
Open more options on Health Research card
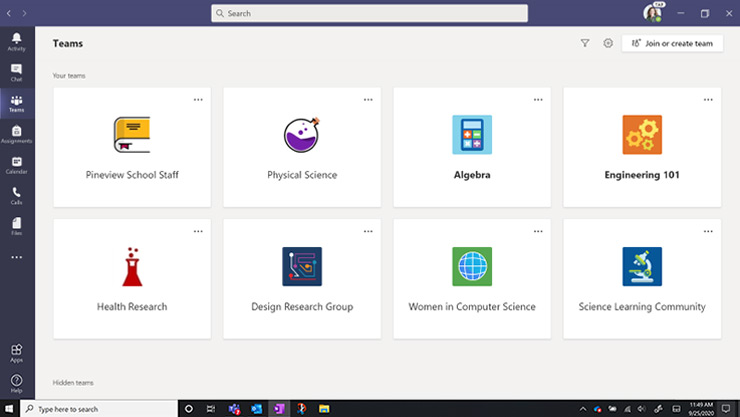(x=198, y=231)
